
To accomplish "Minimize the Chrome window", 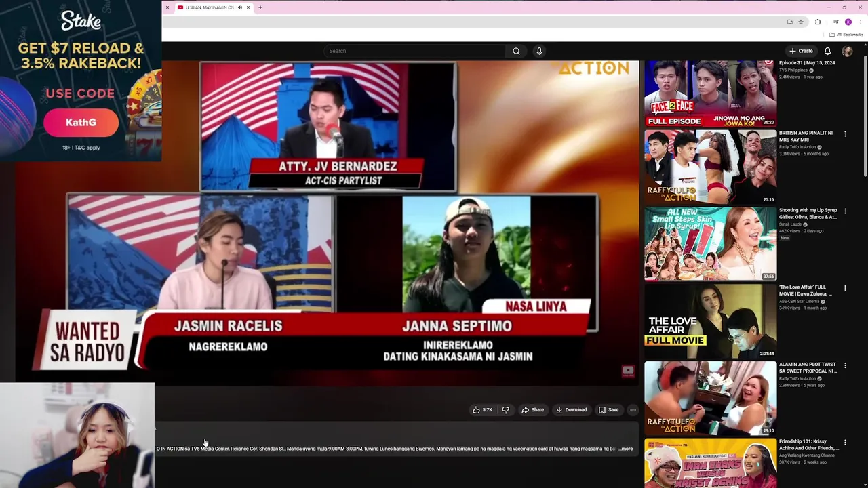I will (830, 7).
